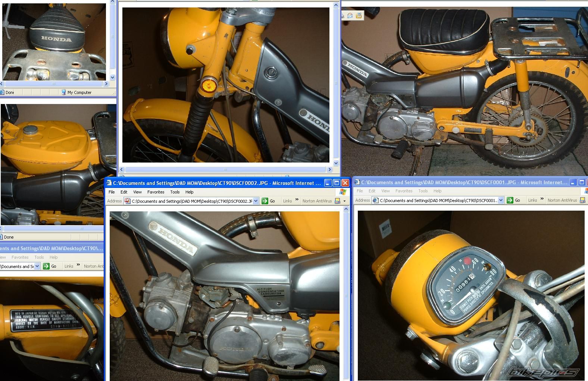Open Tools menu in bottom-left cropped window
The height and width of the screenshot is (381, 588).
point(39,257)
